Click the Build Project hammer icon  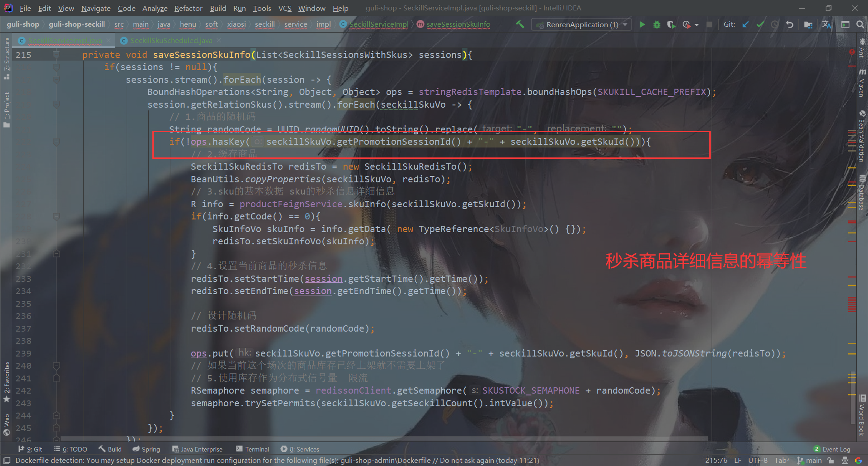pyautogui.click(x=520, y=24)
